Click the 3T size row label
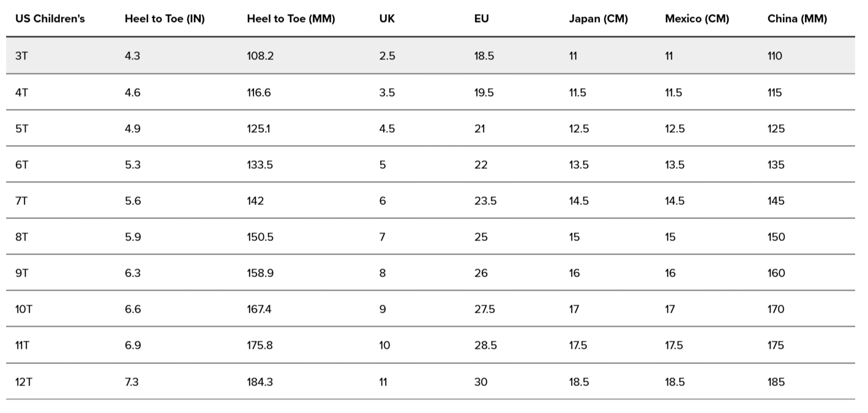The height and width of the screenshot is (413, 868). point(21,56)
